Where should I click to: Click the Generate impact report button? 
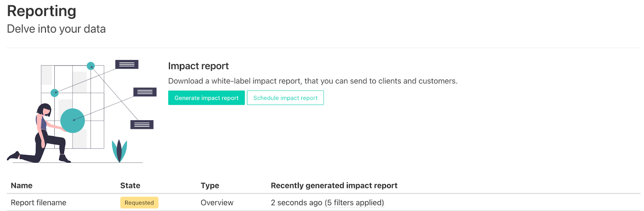tap(206, 98)
